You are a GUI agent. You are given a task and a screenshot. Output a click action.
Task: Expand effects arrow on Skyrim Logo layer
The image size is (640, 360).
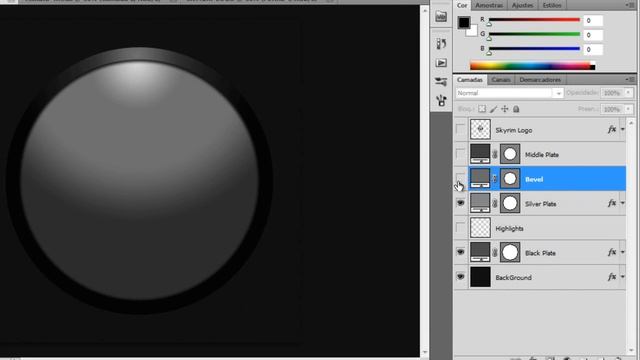(622, 129)
